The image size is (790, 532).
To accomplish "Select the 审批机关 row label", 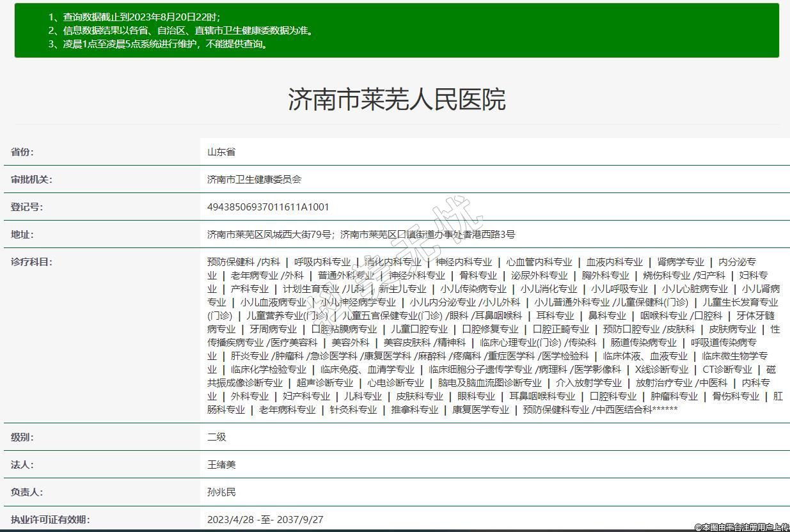I will point(31,180).
